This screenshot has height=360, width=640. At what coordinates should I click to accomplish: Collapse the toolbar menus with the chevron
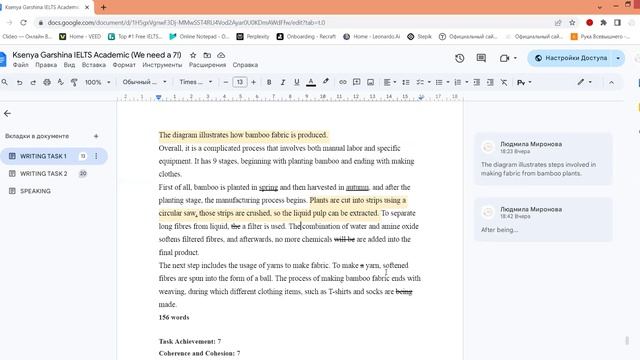[x=611, y=82]
